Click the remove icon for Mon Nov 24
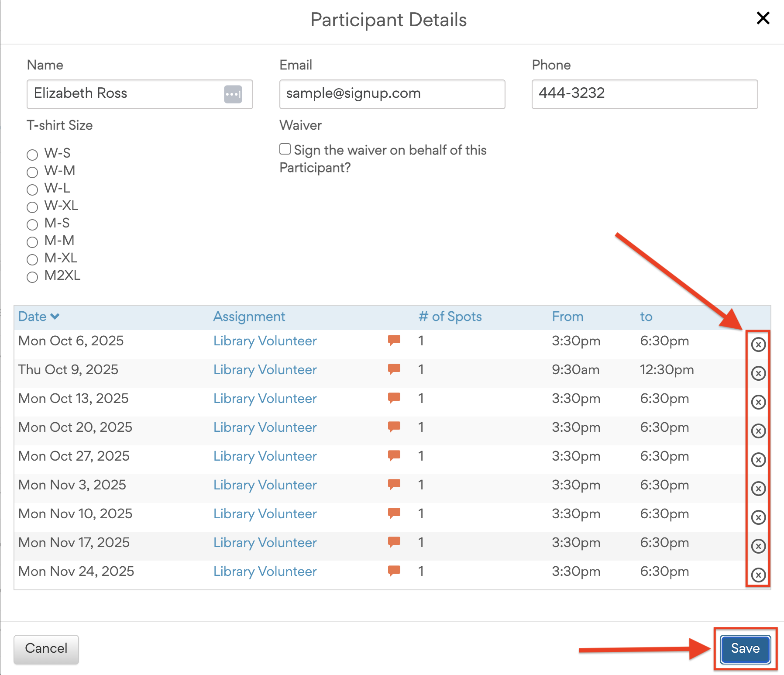Viewport: 784px width, 675px height. (x=758, y=575)
